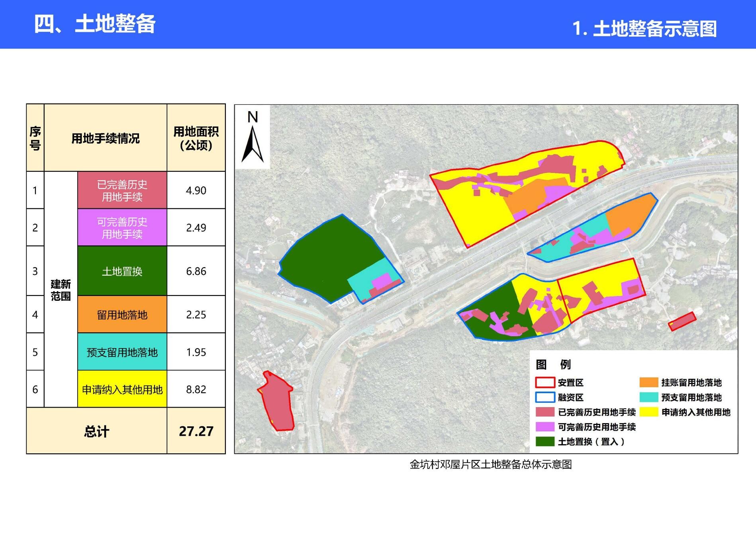Click the yellow 申请纳入其他用地 legend swatch
This screenshot has height=535, width=756.
click(x=648, y=412)
